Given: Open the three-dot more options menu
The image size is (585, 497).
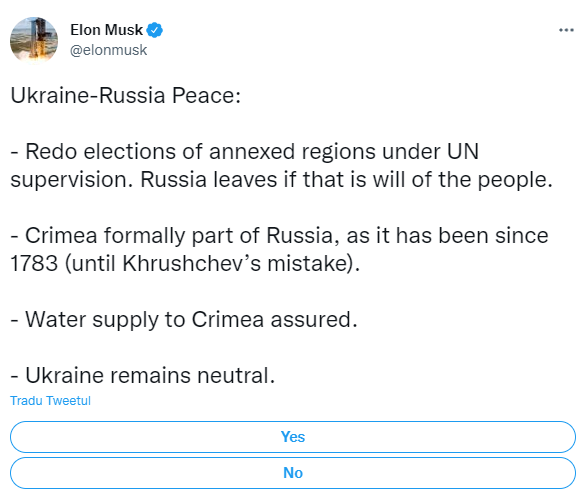Looking at the screenshot, I should point(566,30).
